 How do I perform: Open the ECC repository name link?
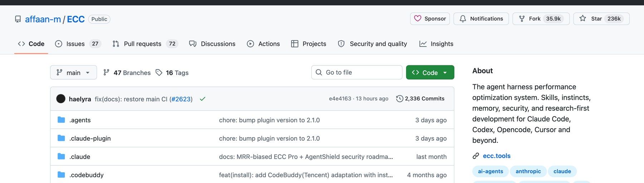click(x=76, y=19)
